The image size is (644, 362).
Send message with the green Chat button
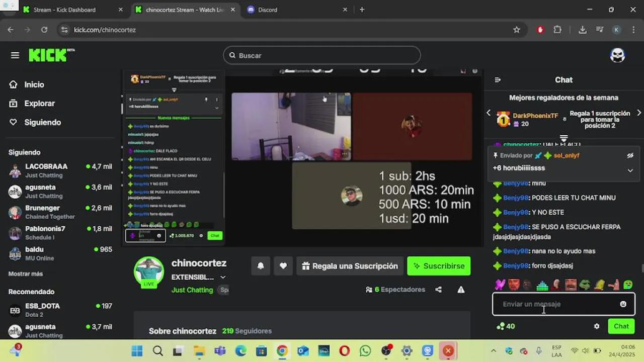coord(621,326)
